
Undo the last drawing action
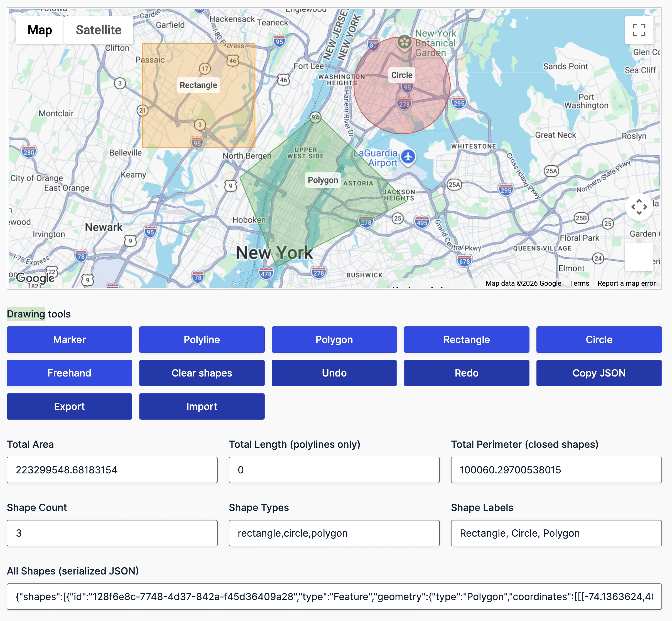[x=334, y=373]
